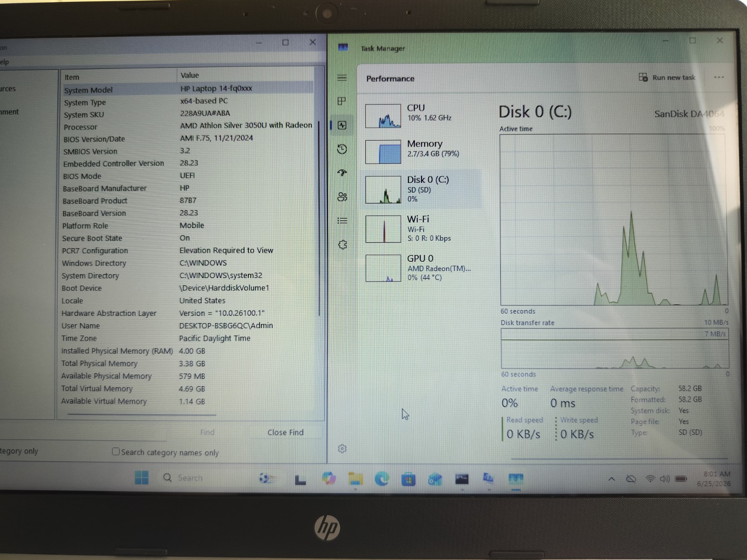Open File Explorer on taskbar
Image resolution: width=747 pixels, height=560 pixels.
click(x=355, y=479)
